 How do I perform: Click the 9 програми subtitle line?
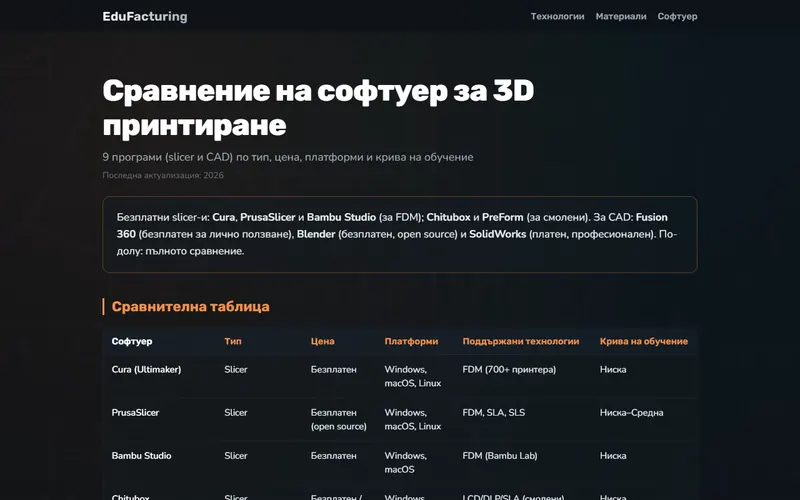coord(288,157)
